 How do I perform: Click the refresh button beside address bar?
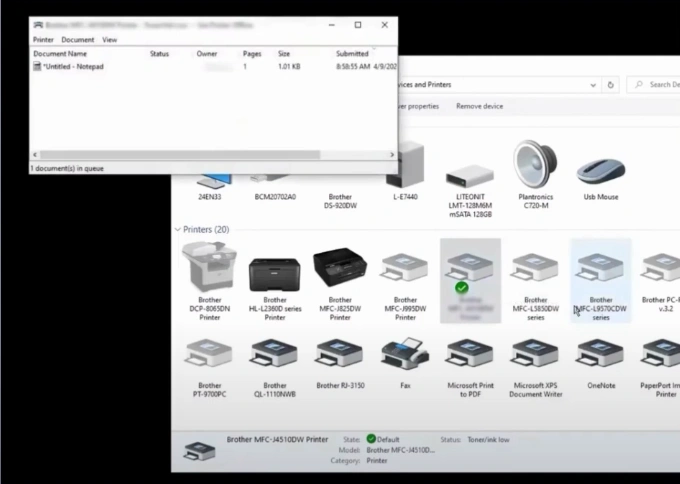611,85
